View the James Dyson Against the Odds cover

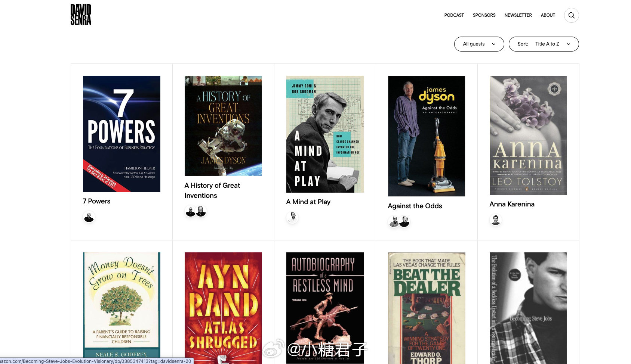[x=427, y=136]
